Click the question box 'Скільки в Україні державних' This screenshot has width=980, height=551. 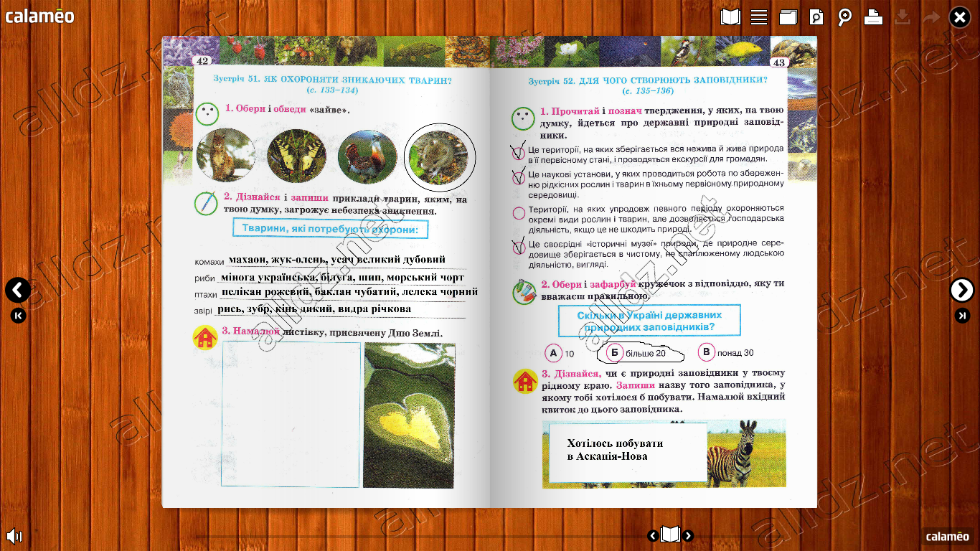click(x=649, y=321)
